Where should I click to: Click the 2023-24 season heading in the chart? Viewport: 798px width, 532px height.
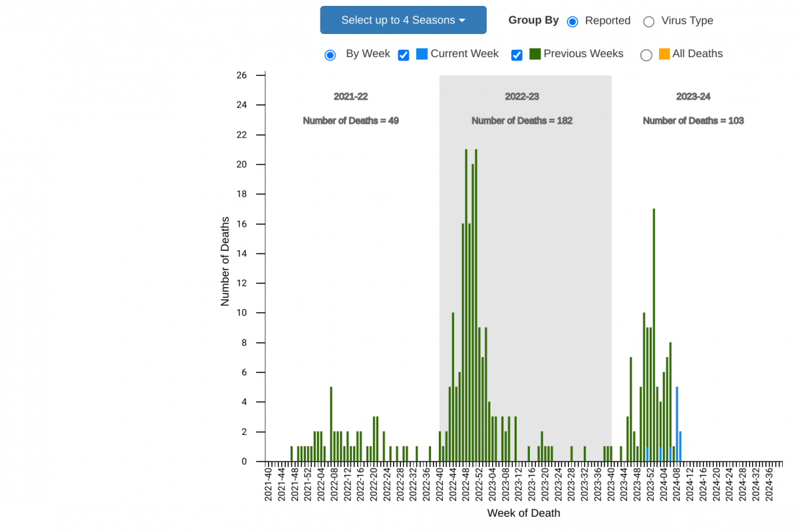pyautogui.click(x=693, y=96)
